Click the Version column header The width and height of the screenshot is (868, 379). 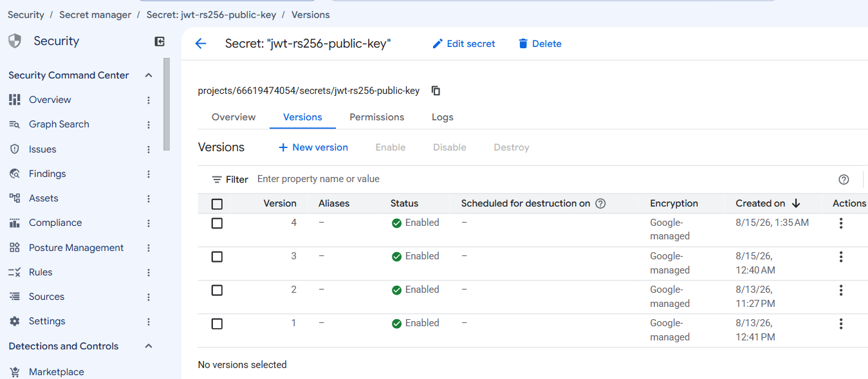[280, 203]
